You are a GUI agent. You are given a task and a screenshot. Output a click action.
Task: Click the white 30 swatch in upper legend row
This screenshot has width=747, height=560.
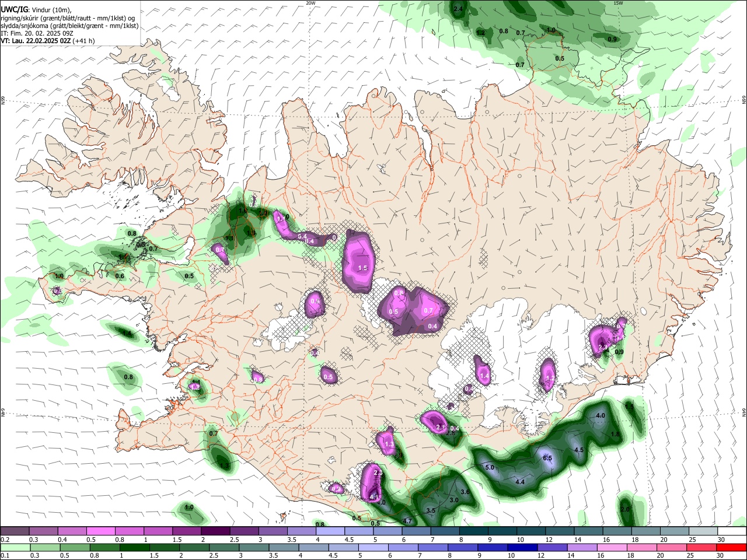coord(731,531)
